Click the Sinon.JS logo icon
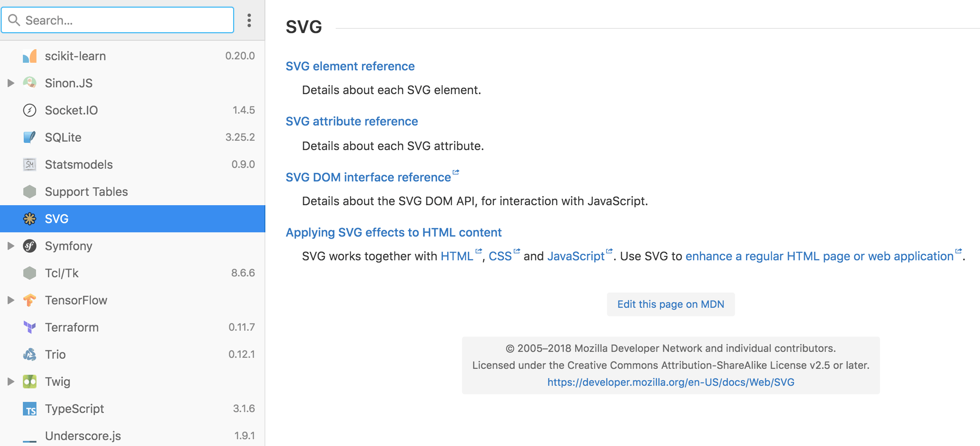Image resolution: width=980 pixels, height=446 pixels. (x=30, y=83)
